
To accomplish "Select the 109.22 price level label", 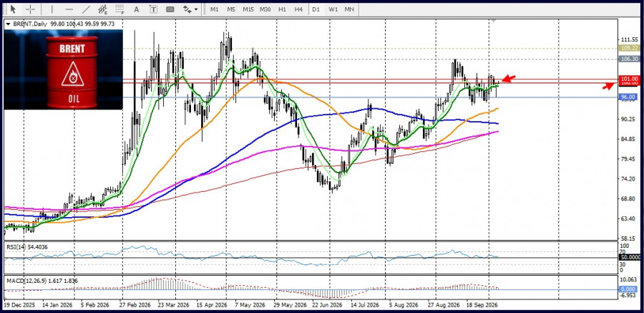I will [x=629, y=48].
